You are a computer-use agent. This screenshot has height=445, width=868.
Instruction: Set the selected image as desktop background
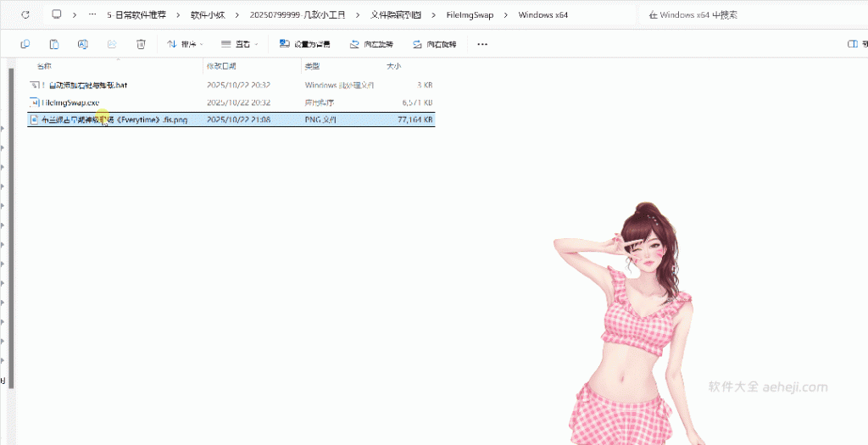tap(307, 44)
